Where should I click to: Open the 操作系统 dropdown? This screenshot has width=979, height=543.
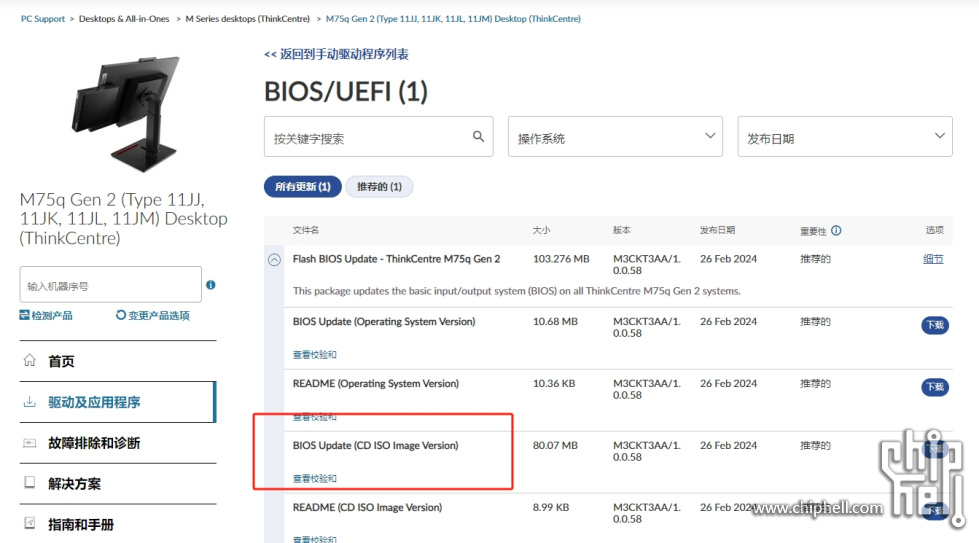[x=615, y=136]
